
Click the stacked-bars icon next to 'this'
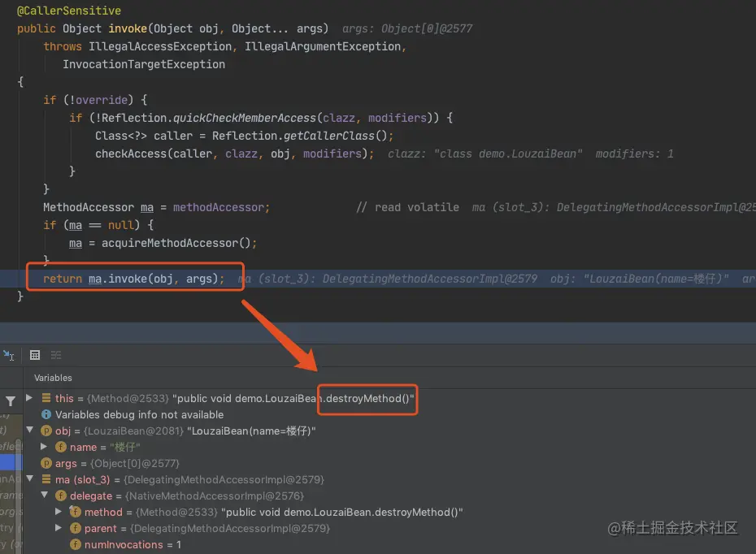point(46,398)
